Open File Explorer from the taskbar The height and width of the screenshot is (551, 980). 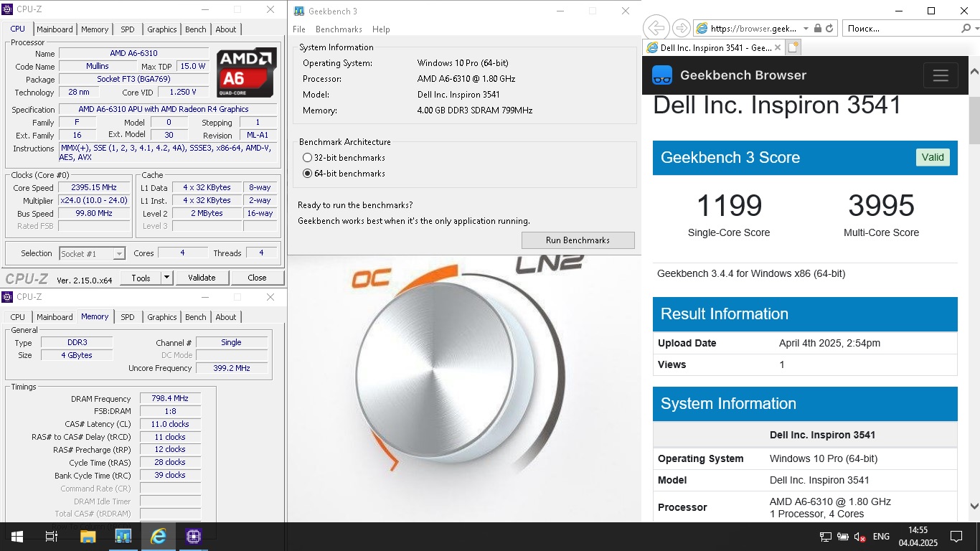[88, 537]
